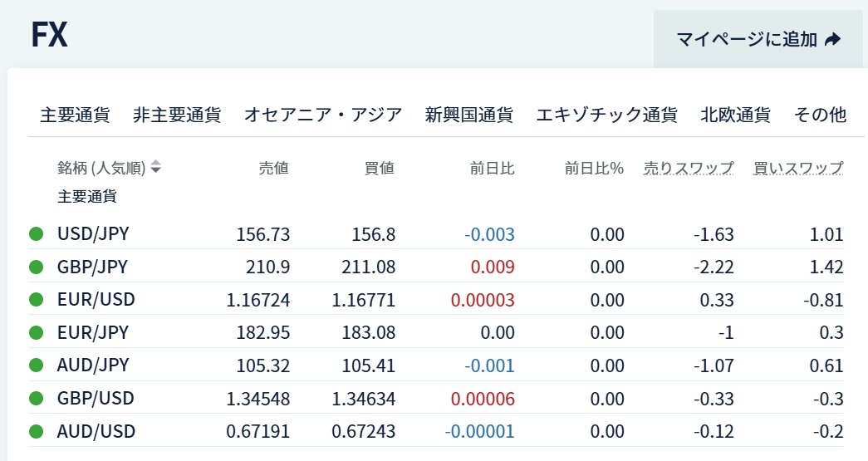The width and height of the screenshot is (868, 461).
Task: Click EUR/USD buy price 1.16771
Action: point(364,301)
